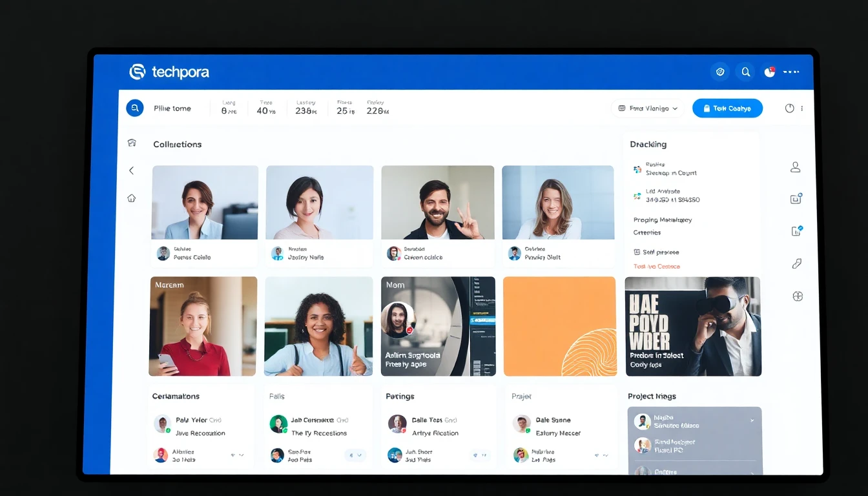Switch to the Patings section tab

click(400, 396)
